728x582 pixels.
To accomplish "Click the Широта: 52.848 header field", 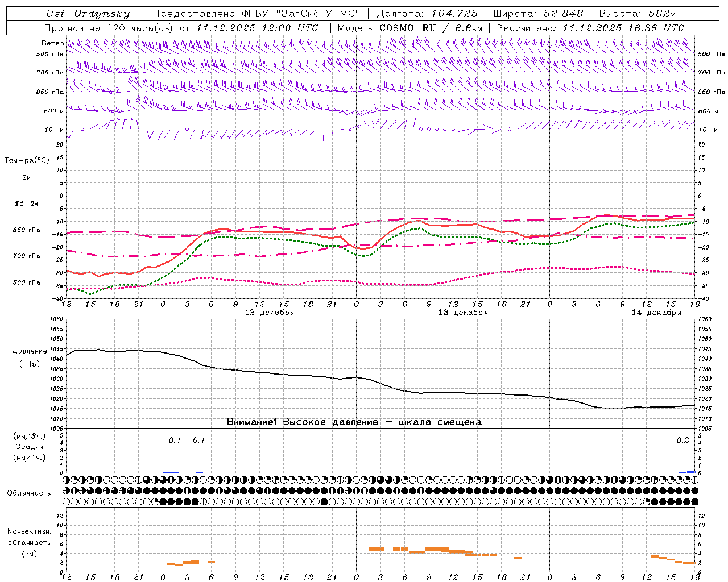I will click(x=538, y=14).
